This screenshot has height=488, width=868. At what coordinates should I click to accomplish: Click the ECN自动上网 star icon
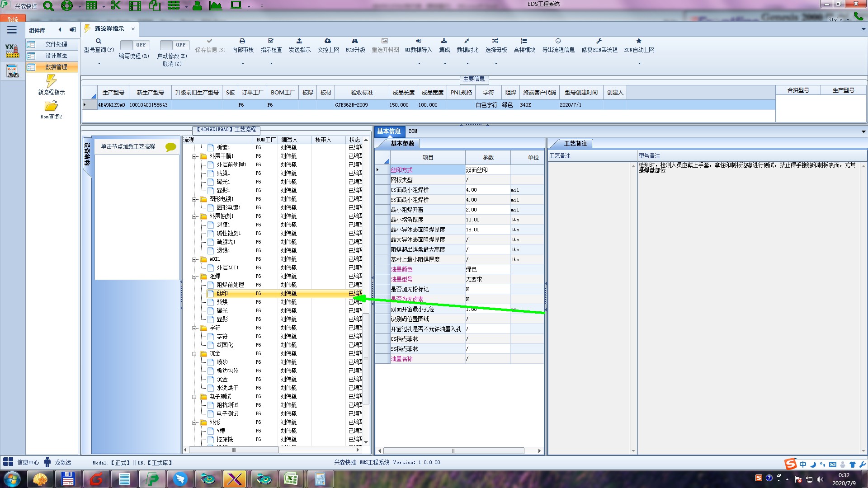pos(639,41)
